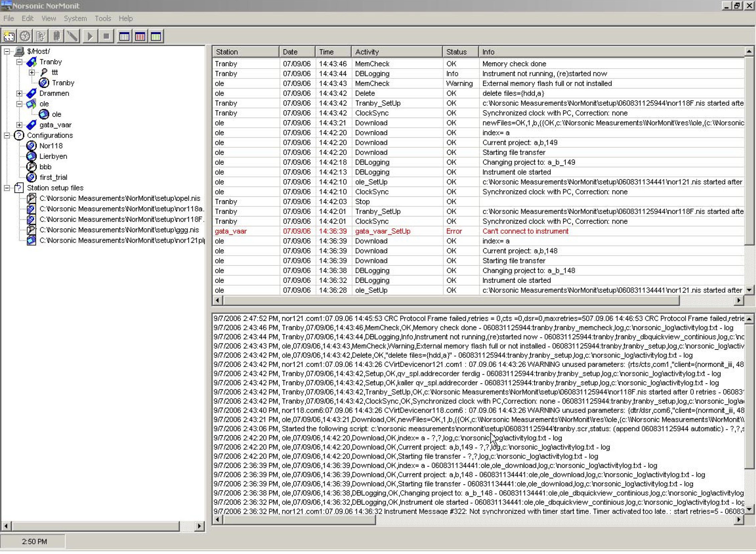Open the Edit menu
Image resolution: width=756 pixels, height=554 pixels.
tap(27, 18)
